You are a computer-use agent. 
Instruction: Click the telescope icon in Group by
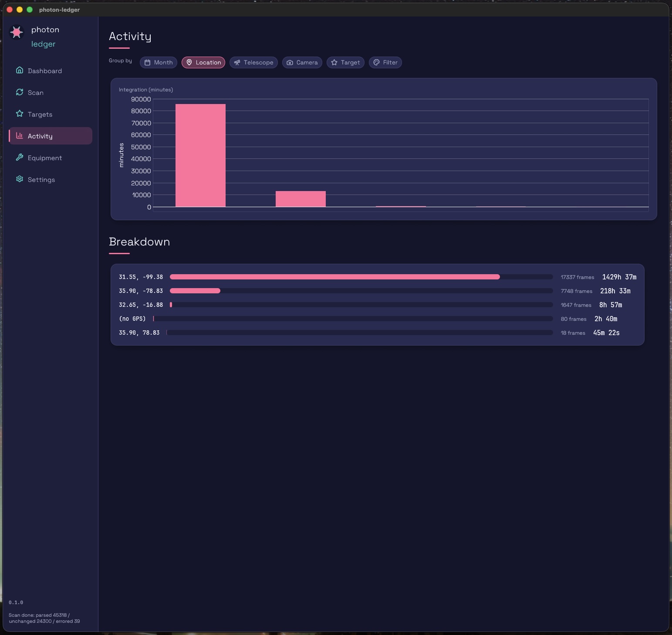tap(237, 63)
